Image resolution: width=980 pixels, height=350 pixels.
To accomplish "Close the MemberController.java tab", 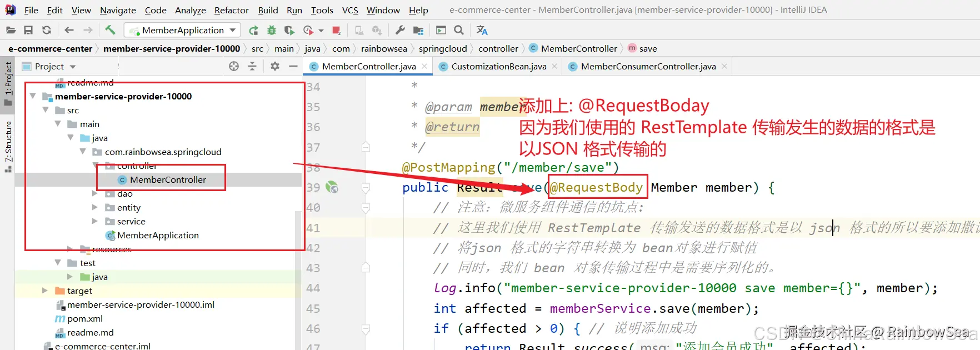I will tap(424, 66).
